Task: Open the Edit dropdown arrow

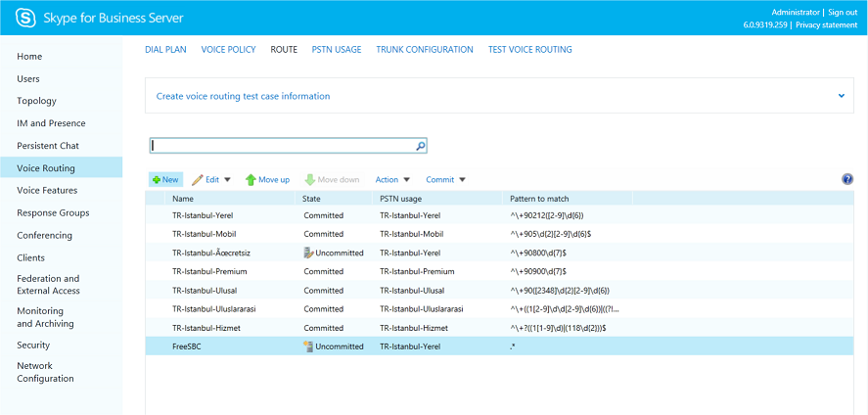Action: pyautogui.click(x=227, y=180)
